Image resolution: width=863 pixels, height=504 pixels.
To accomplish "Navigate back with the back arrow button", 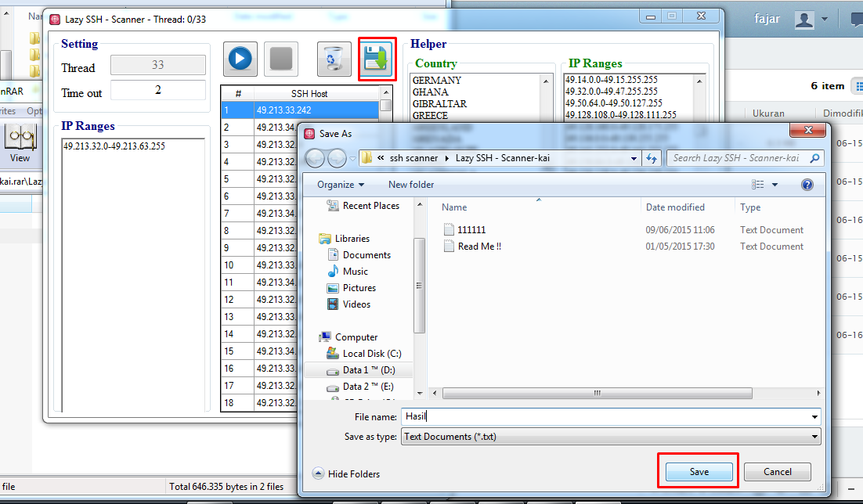I will (x=313, y=157).
